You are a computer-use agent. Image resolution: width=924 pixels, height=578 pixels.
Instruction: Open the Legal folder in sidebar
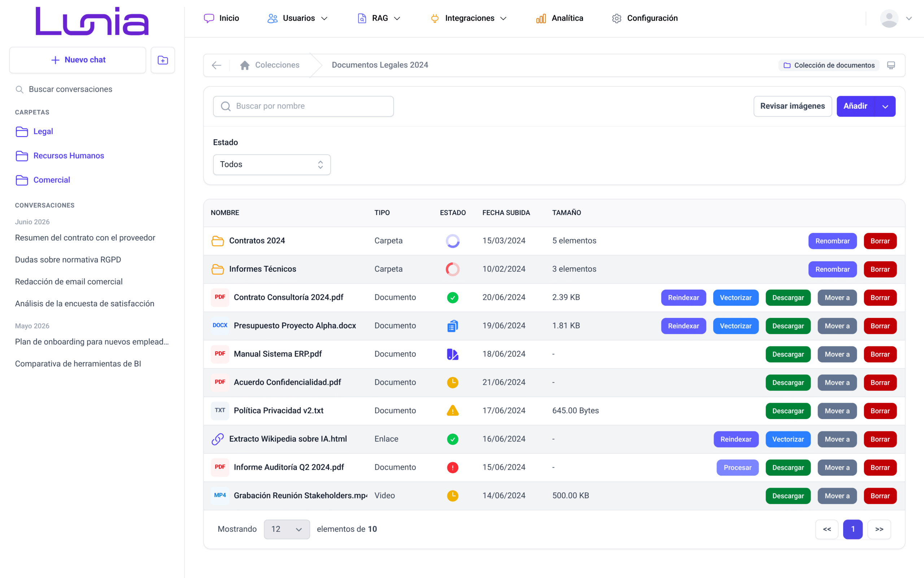[x=34, y=131]
